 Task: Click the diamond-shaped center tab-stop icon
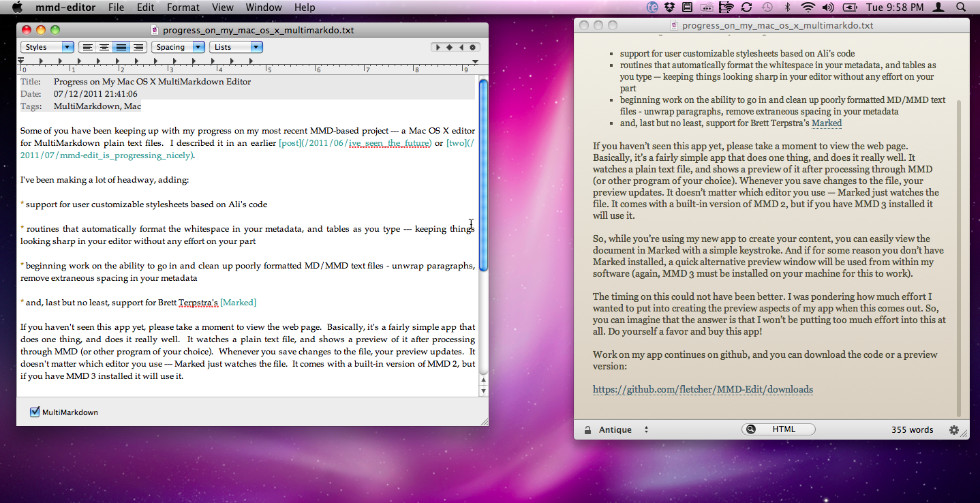pyautogui.click(x=450, y=47)
